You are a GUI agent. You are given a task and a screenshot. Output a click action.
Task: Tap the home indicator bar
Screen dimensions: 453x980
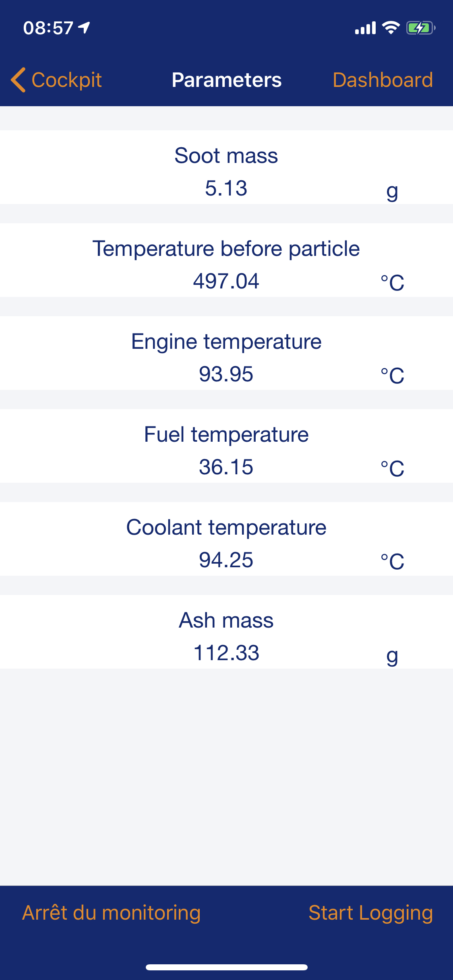tap(227, 967)
